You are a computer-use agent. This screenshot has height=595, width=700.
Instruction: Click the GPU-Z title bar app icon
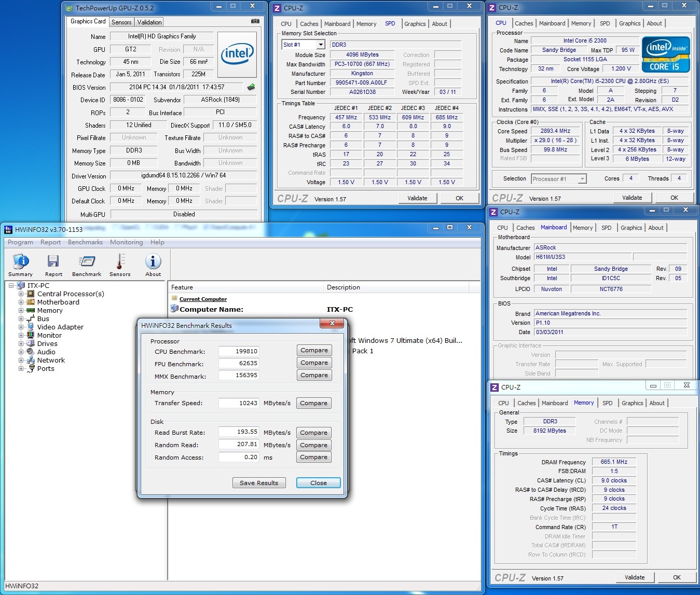[70, 8]
